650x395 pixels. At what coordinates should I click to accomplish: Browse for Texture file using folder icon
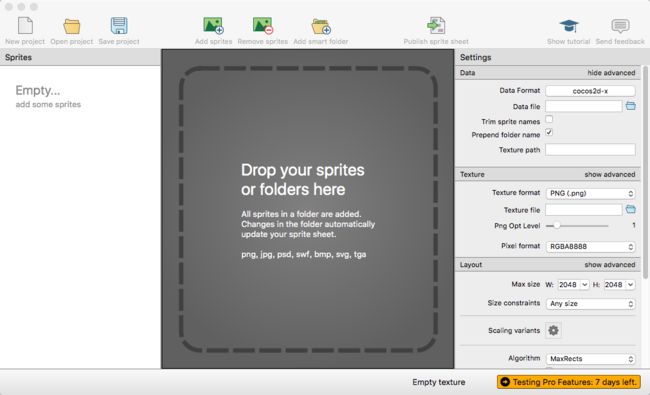[631, 209]
